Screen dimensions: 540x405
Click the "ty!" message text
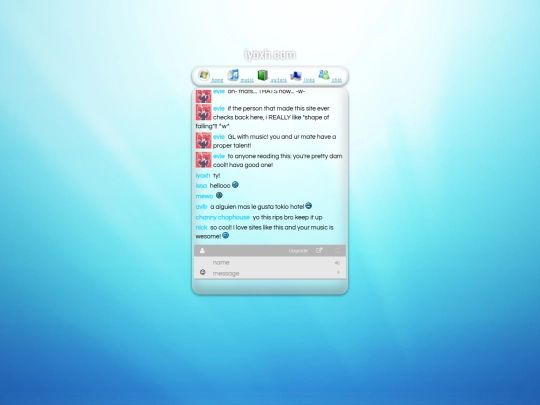click(216, 176)
